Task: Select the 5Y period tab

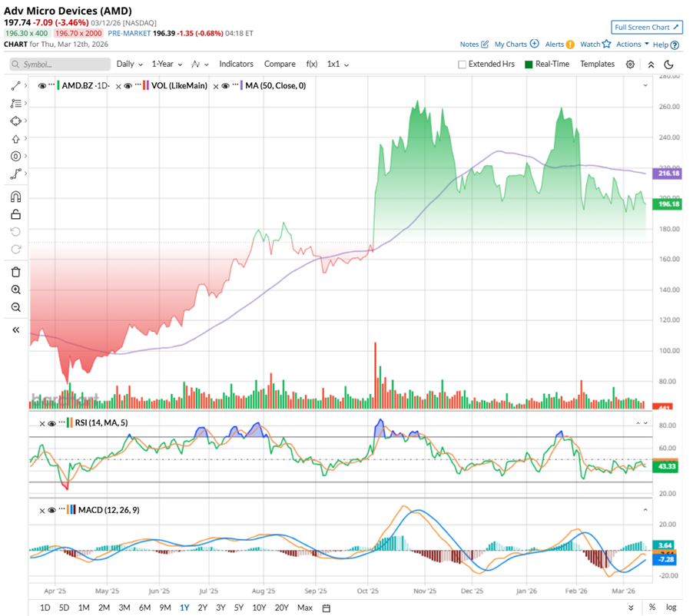Action: (239, 608)
